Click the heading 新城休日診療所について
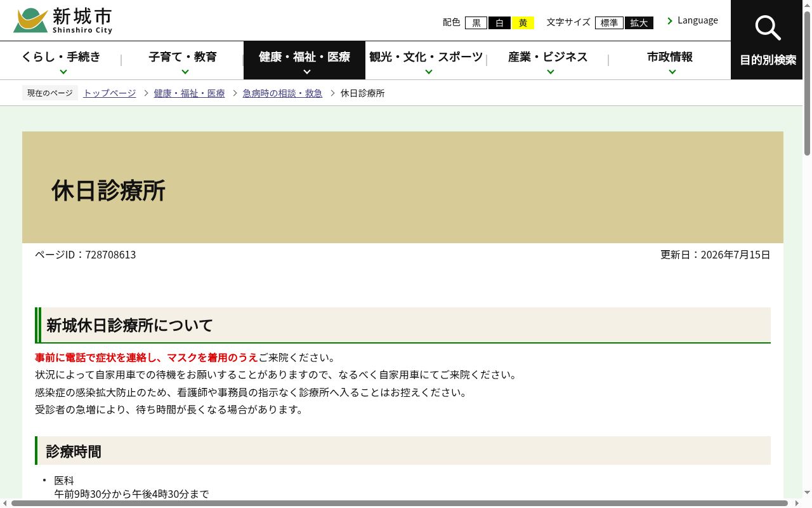The width and height of the screenshot is (812, 508). coord(129,326)
